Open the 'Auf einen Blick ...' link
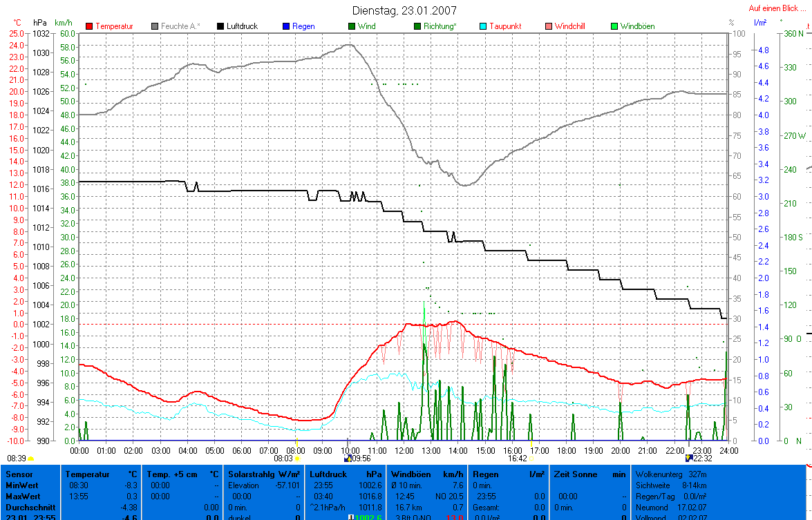Viewport: 812px width, 520px height. (x=777, y=9)
